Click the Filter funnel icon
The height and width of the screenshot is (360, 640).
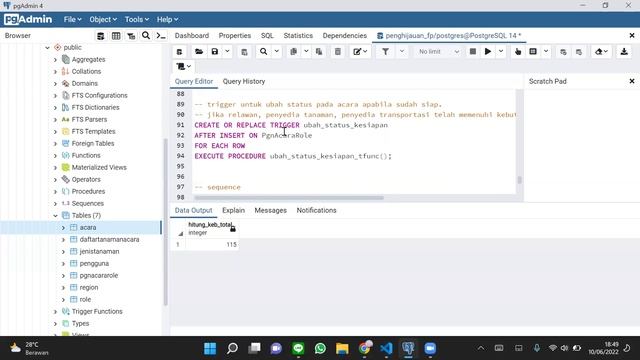click(x=385, y=52)
